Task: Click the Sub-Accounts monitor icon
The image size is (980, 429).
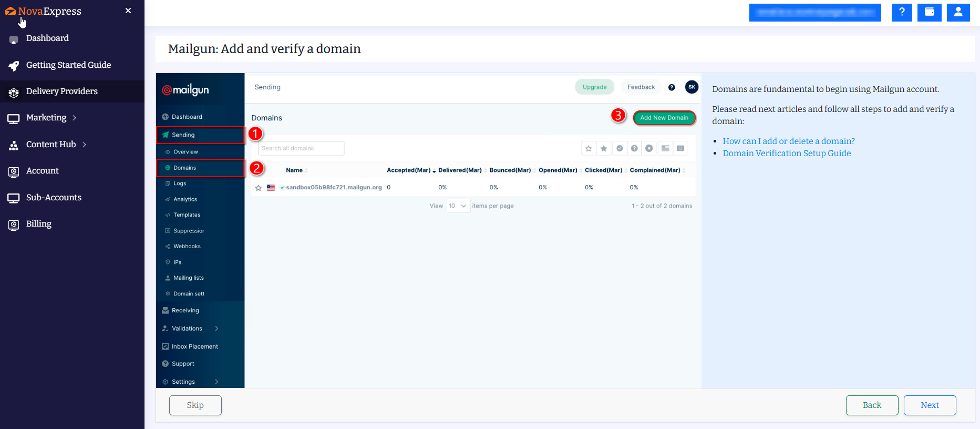Action: pos(14,198)
